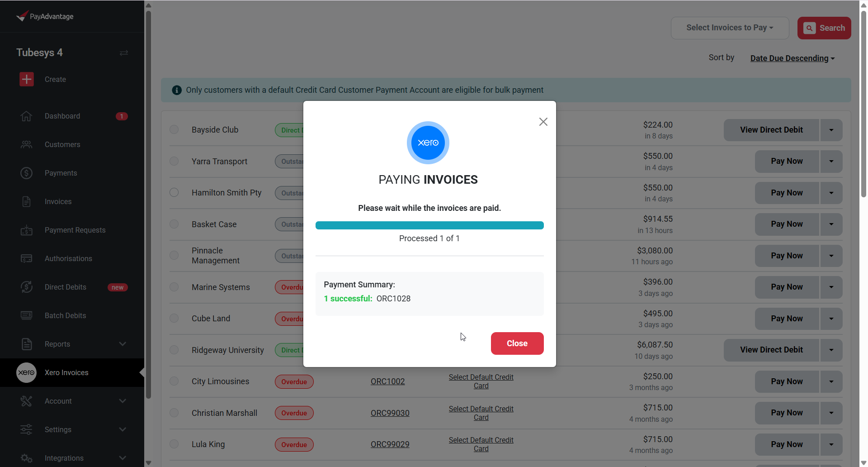Click Pay Now for Marine Systems

click(x=787, y=287)
